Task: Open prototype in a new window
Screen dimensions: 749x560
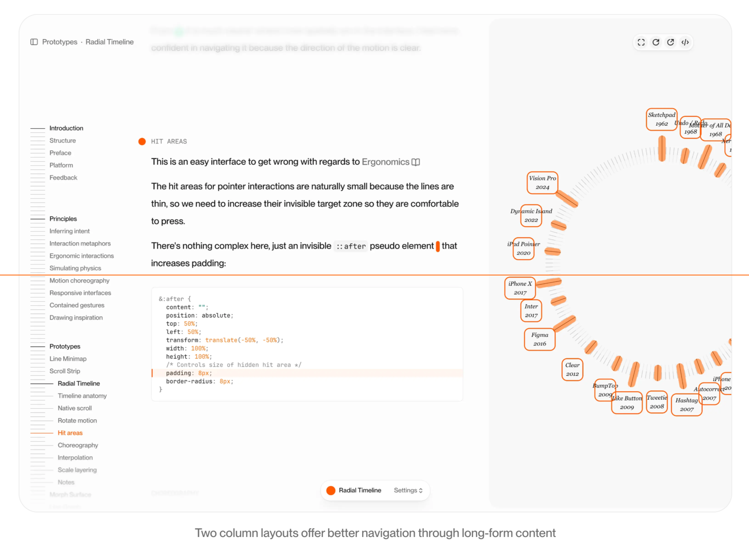Action: pos(670,42)
